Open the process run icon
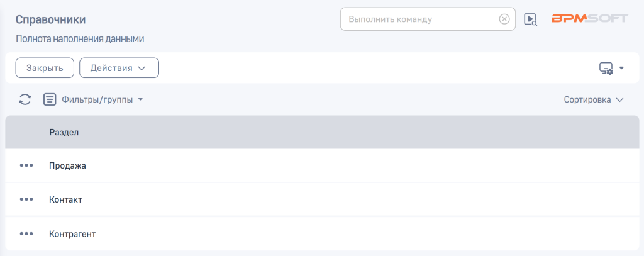The width and height of the screenshot is (644, 256). pyautogui.click(x=530, y=19)
